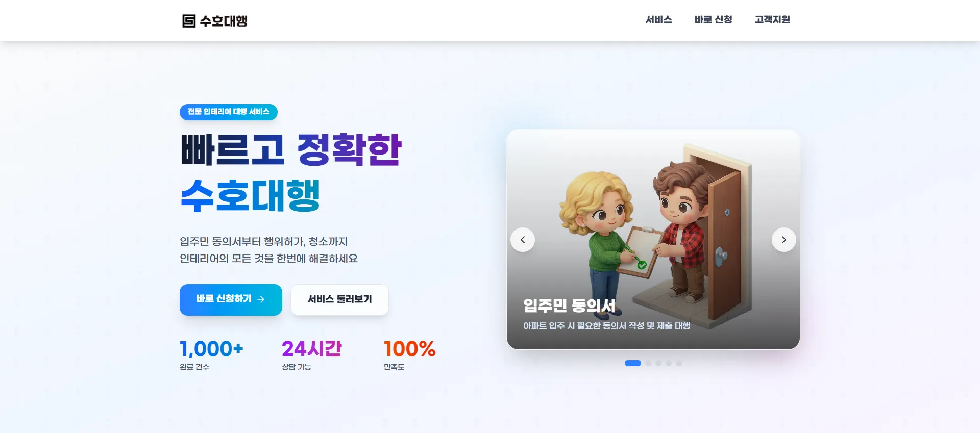Select the second carousel dot indicator

point(648,363)
